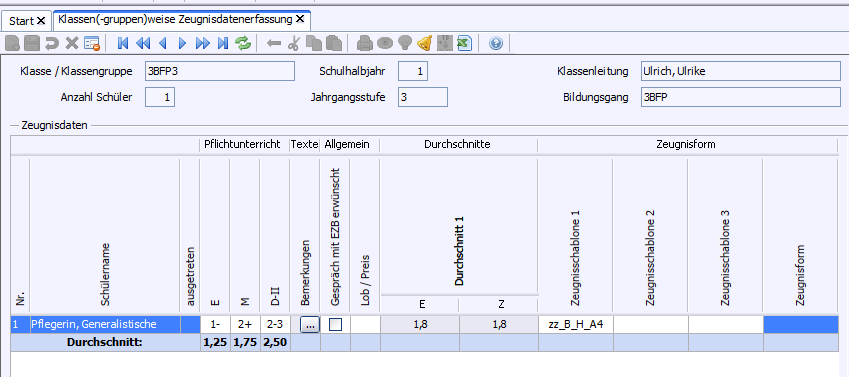849x377 pixels.
Task: Open Bemerkungen ellipsis button
Action: 309,325
